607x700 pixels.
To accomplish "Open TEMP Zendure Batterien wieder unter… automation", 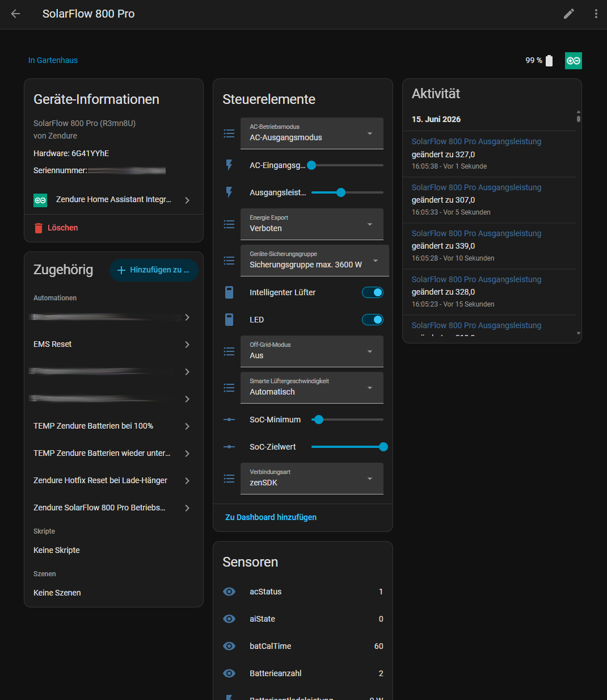I will pos(113,453).
